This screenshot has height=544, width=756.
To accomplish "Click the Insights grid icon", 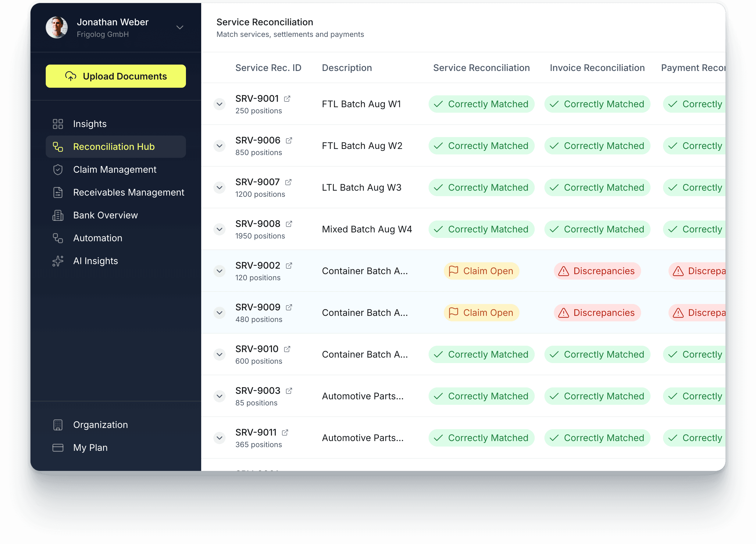I will point(58,124).
